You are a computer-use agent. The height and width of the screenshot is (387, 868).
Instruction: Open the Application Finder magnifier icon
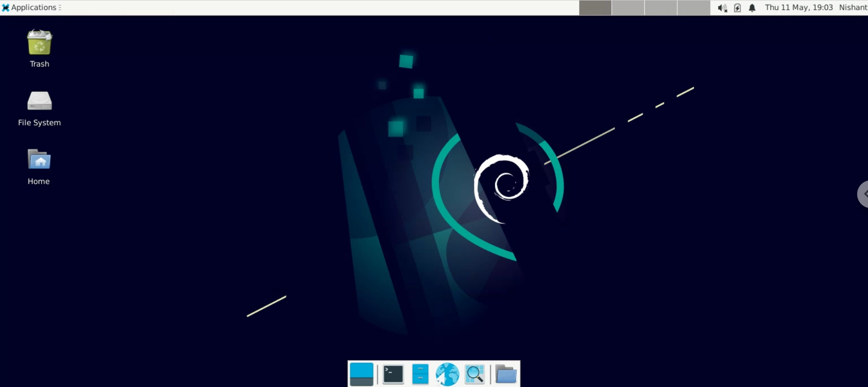[x=475, y=374]
